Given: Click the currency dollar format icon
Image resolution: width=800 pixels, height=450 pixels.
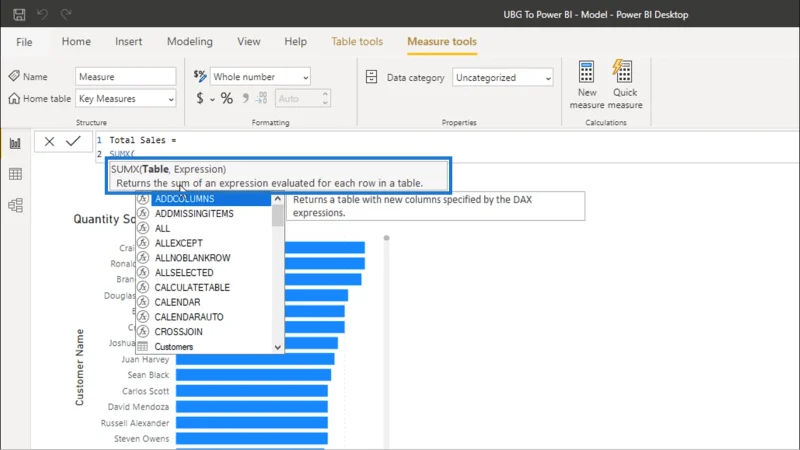Looking at the screenshot, I should tap(200, 98).
